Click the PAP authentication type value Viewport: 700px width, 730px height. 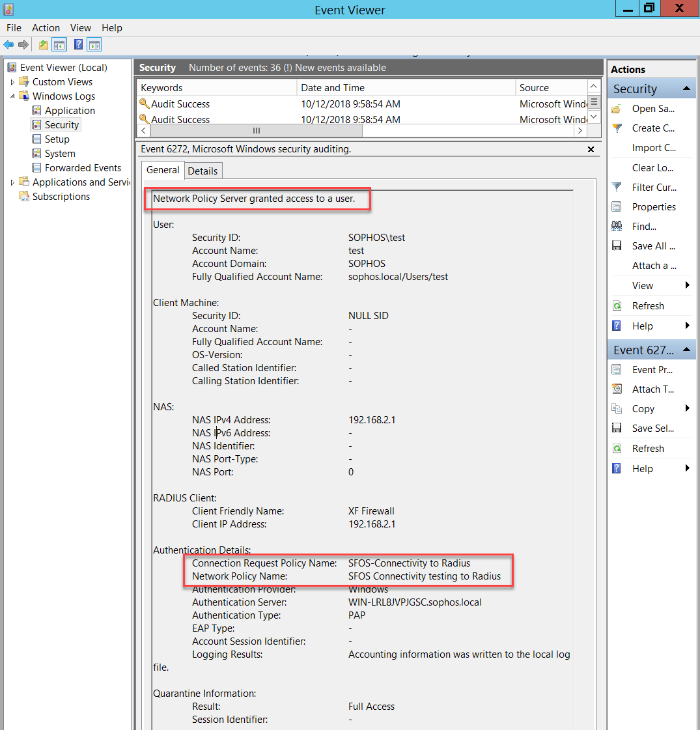pos(357,615)
